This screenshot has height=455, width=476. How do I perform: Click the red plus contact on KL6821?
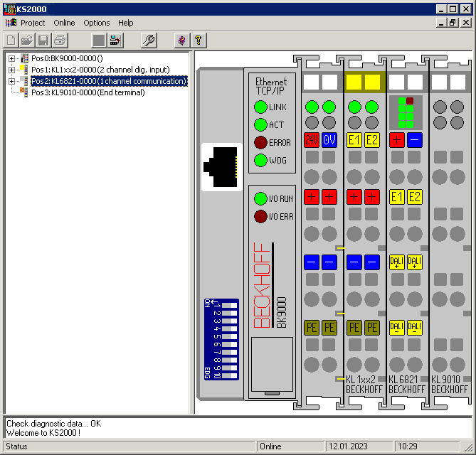tap(397, 140)
